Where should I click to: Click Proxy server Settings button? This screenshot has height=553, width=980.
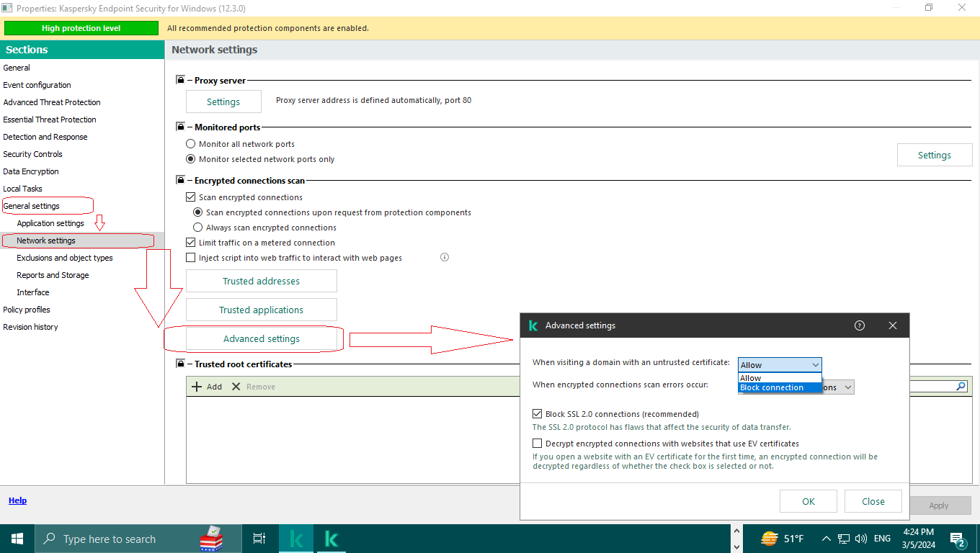tap(223, 102)
